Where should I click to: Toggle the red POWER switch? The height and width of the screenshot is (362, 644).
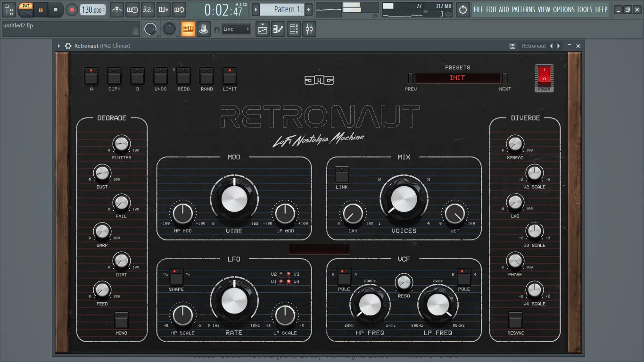click(x=544, y=75)
